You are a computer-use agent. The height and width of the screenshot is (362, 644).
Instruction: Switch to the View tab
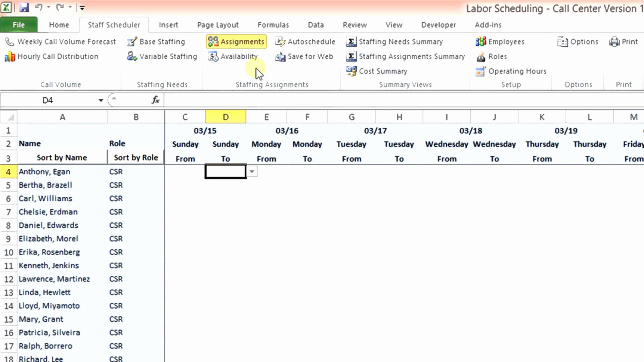coord(394,25)
